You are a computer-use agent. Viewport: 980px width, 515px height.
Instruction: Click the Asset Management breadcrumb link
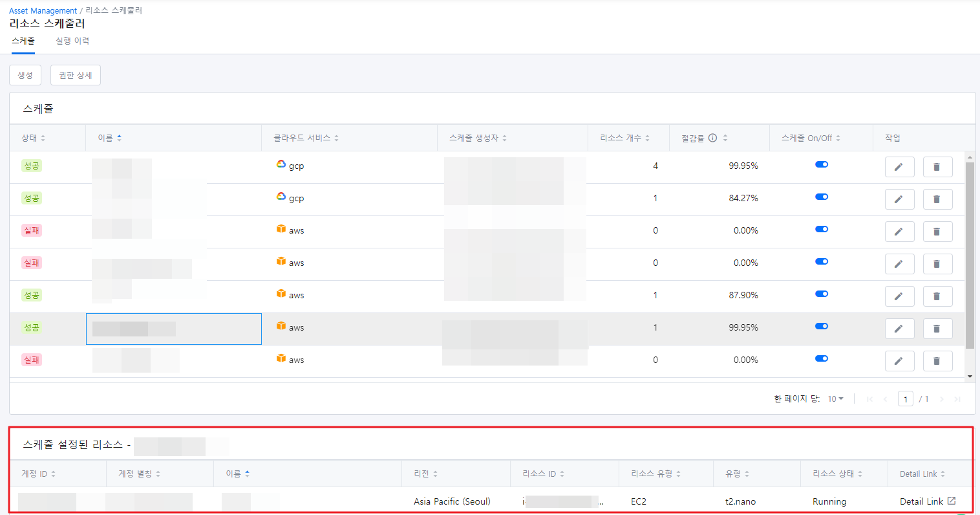(43, 10)
